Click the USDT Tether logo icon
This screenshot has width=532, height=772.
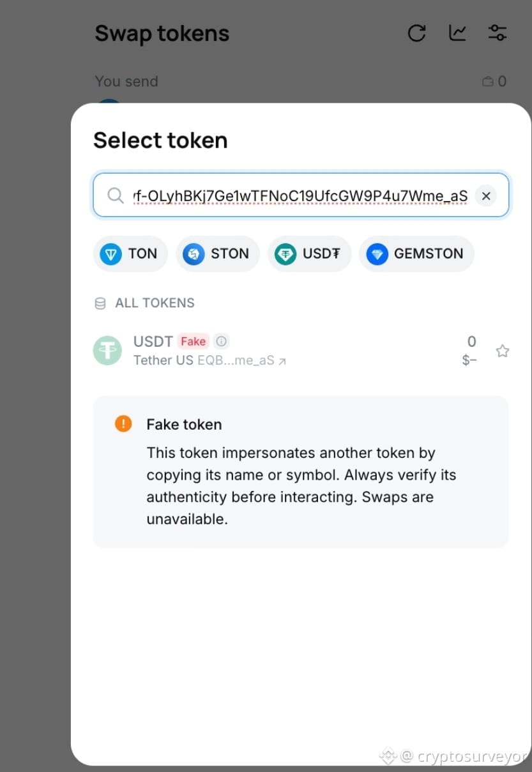pyautogui.click(x=107, y=351)
